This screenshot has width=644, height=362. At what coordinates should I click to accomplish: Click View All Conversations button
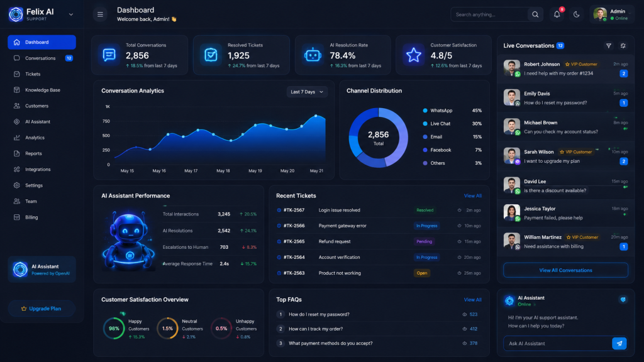[x=565, y=270]
